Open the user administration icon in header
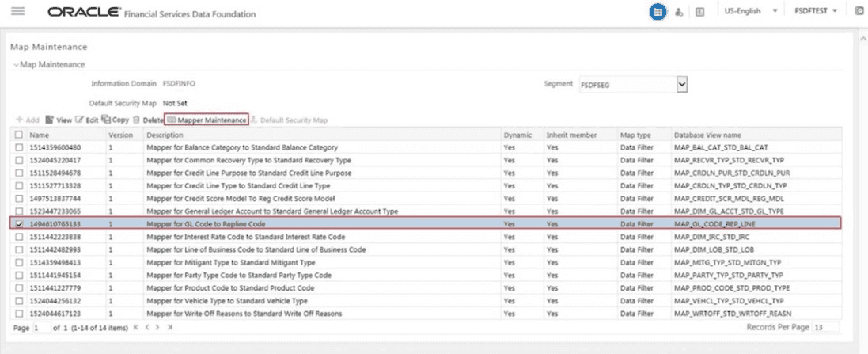 (679, 12)
